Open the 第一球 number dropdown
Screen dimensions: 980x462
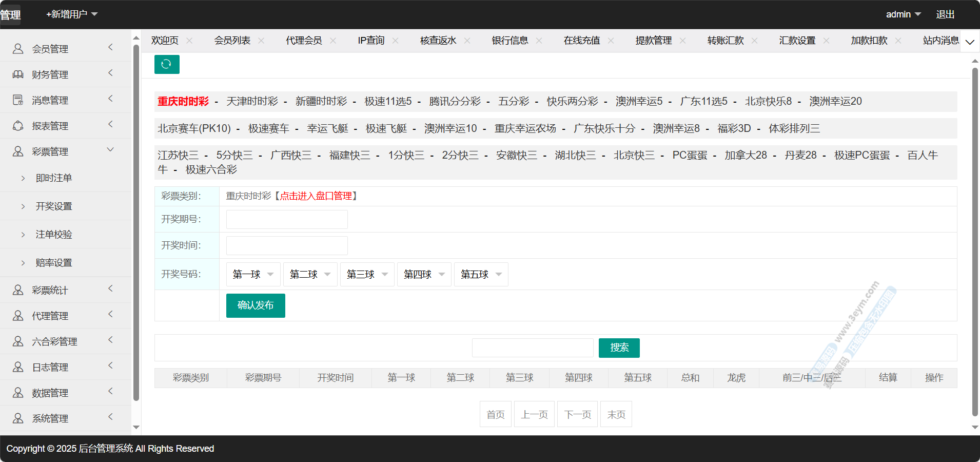tap(253, 274)
